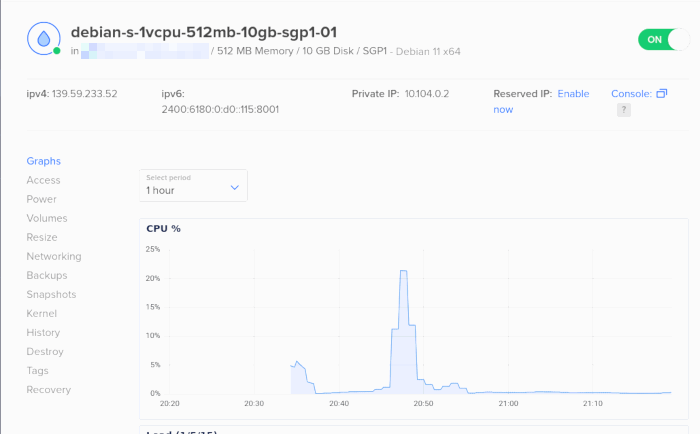Open Networking in the sidebar

(54, 256)
